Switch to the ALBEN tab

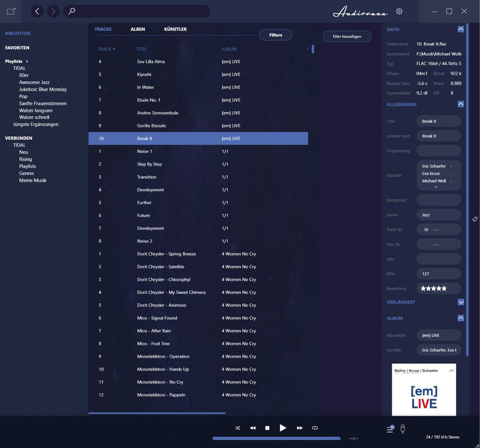[138, 29]
